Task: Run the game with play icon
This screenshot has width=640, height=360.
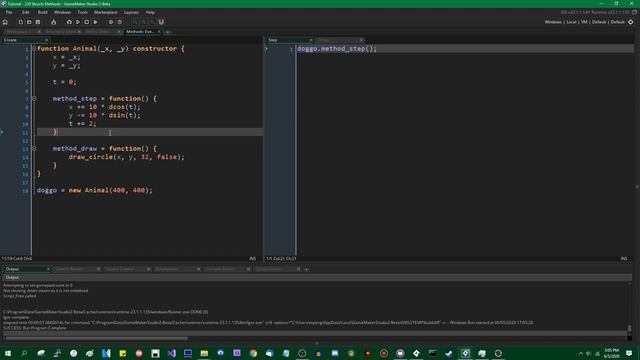Action: pos(78,22)
